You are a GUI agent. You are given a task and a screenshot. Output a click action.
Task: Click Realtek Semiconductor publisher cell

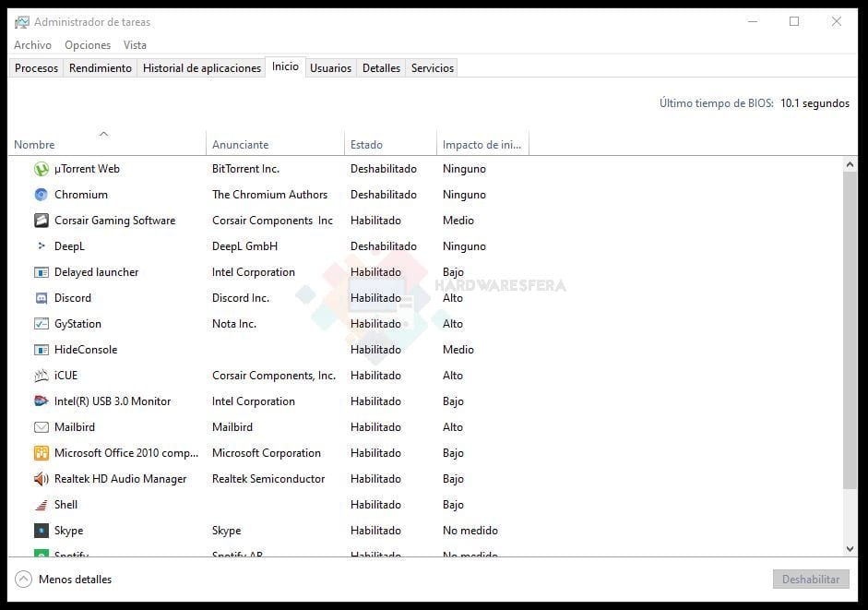[268, 479]
